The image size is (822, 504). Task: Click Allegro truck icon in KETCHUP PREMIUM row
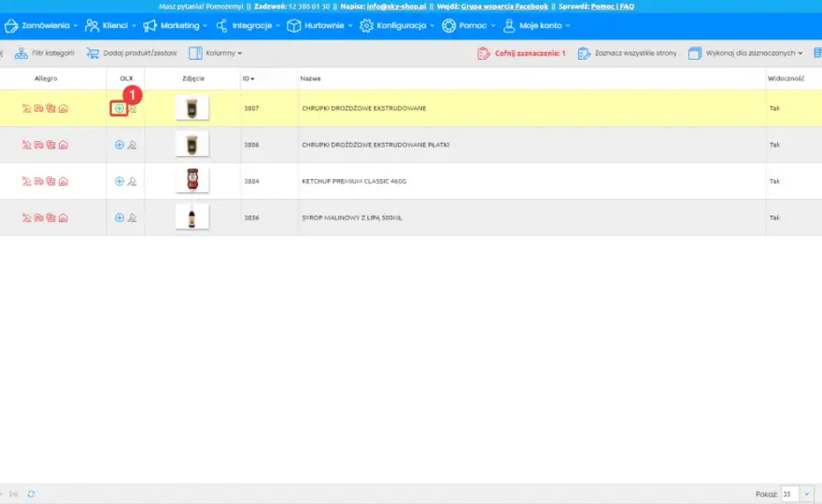39,181
